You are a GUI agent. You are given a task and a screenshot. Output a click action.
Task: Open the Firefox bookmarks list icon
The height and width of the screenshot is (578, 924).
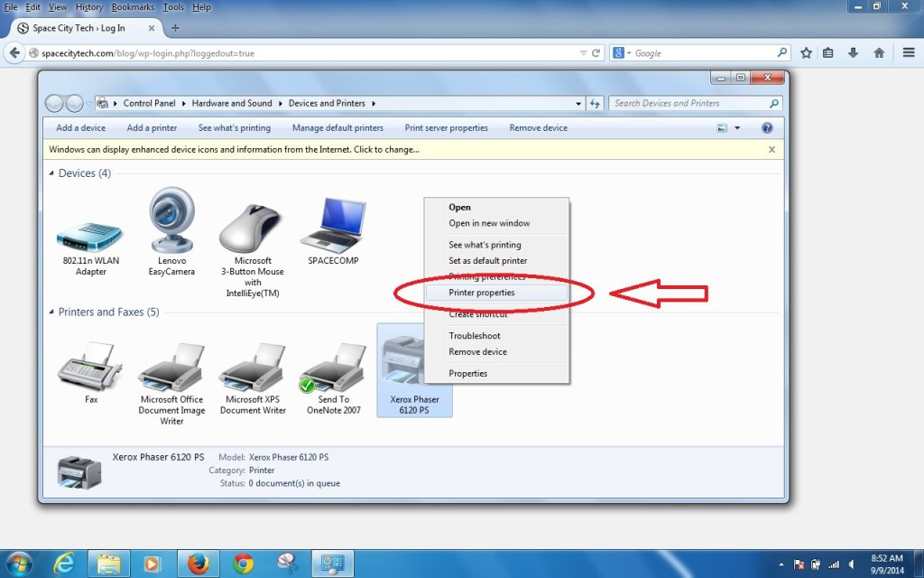[828, 53]
